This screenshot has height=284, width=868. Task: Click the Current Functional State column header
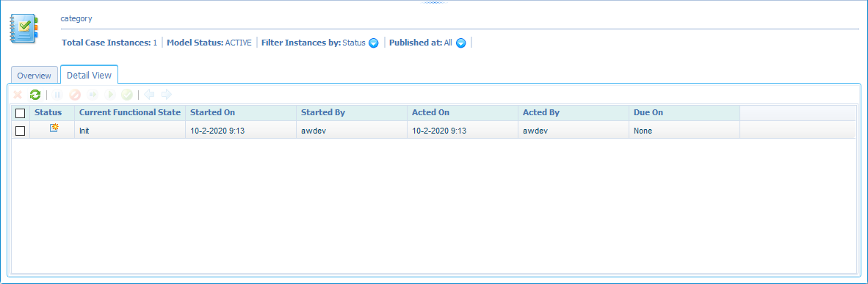pyautogui.click(x=130, y=112)
